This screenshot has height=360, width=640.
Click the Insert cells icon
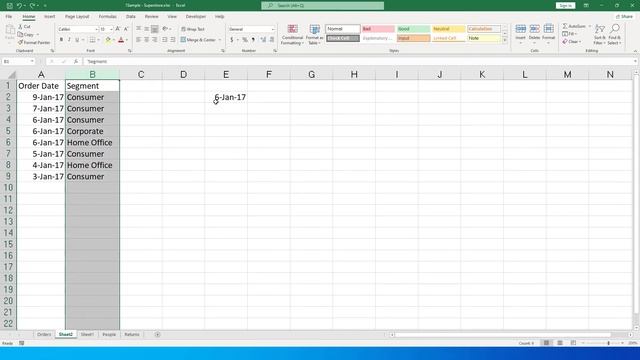coord(520,29)
